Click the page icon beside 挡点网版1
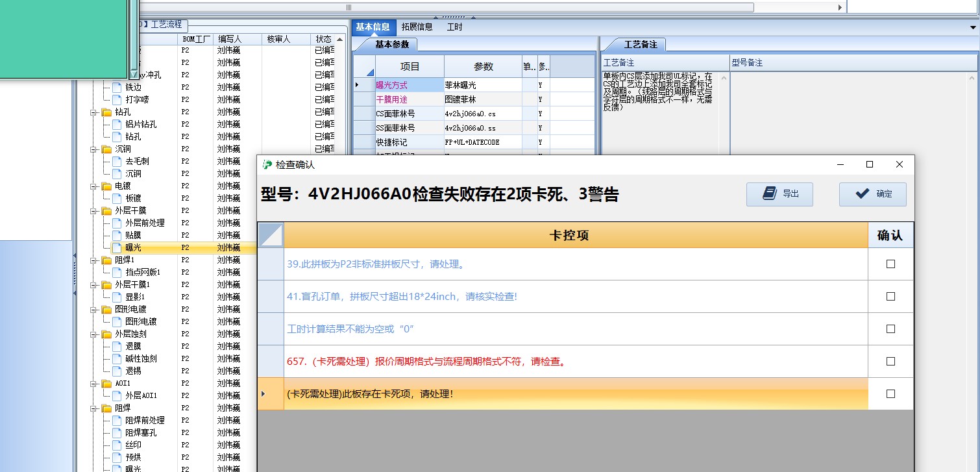This screenshot has width=980, height=472. [117, 272]
